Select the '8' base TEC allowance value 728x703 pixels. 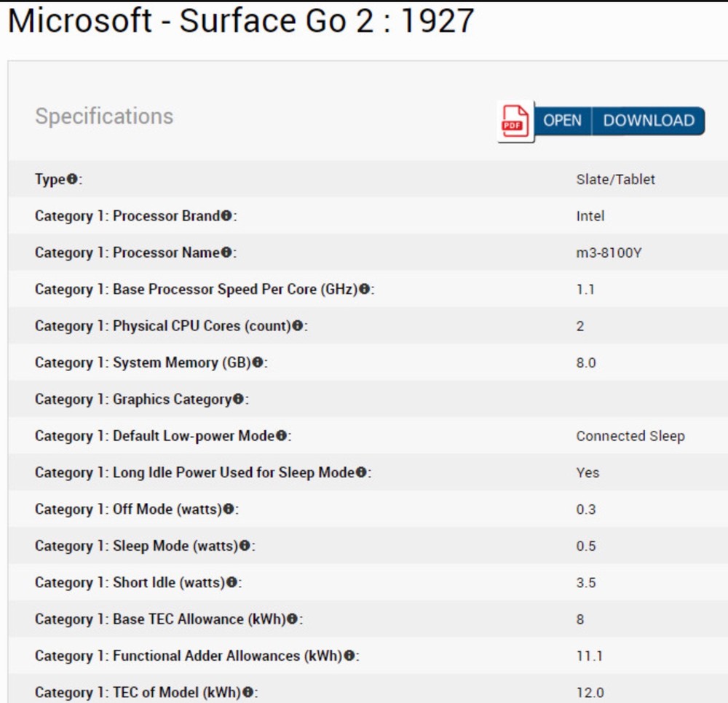click(x=580, y=619)
